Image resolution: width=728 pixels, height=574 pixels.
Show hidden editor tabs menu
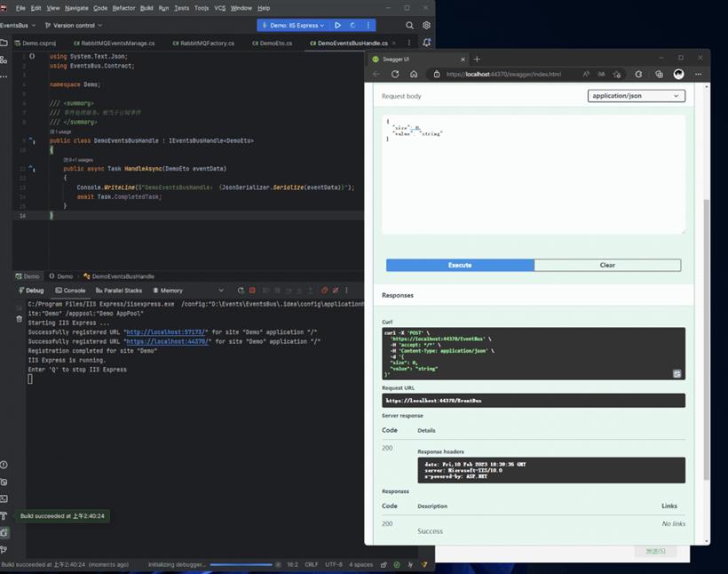pos(409,43)
